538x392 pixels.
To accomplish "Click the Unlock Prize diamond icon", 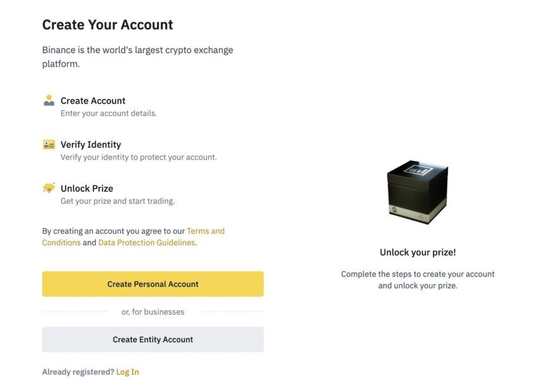I will pos(49,187).
